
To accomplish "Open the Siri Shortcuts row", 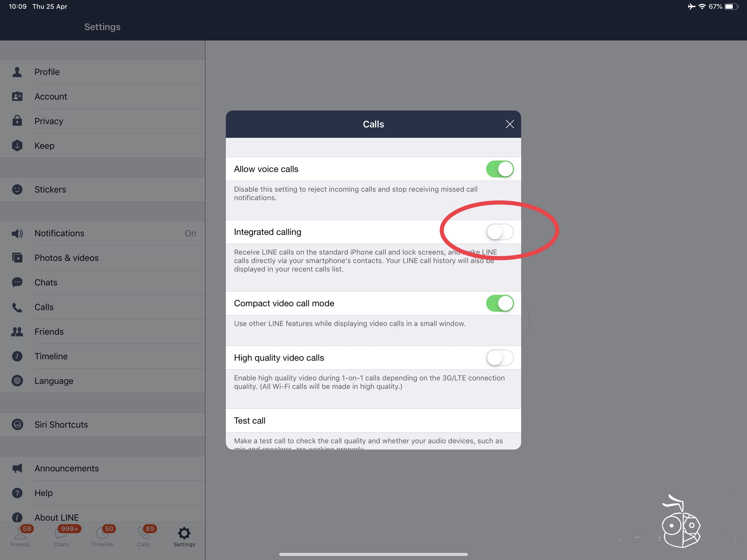I will pos(102,425).
